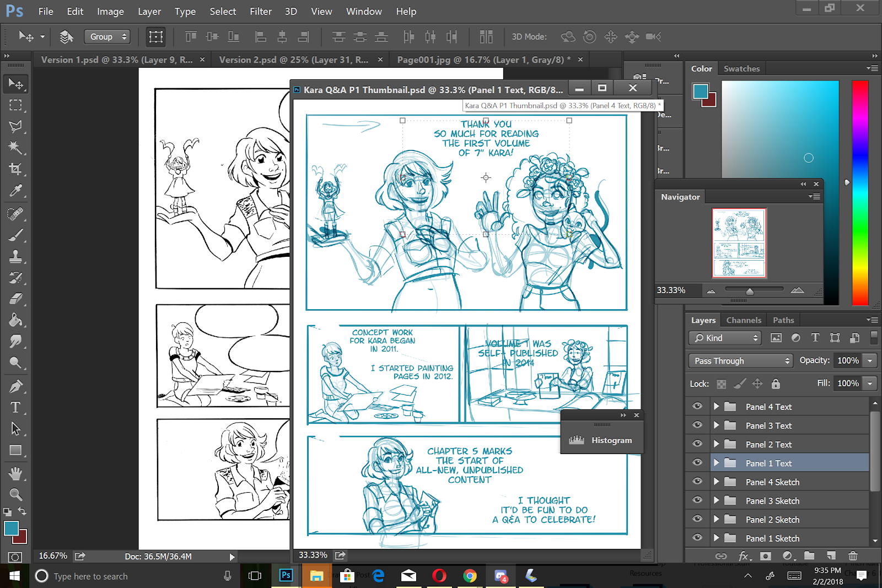The image size is (882, 588).
Task: Open the Histogram panel button
Action: coord(602,440)
